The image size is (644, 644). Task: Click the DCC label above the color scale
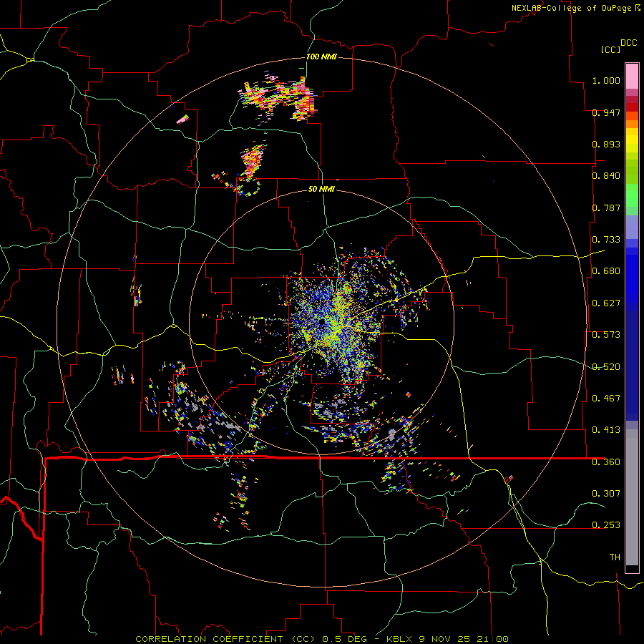click(x=628, y=43)
